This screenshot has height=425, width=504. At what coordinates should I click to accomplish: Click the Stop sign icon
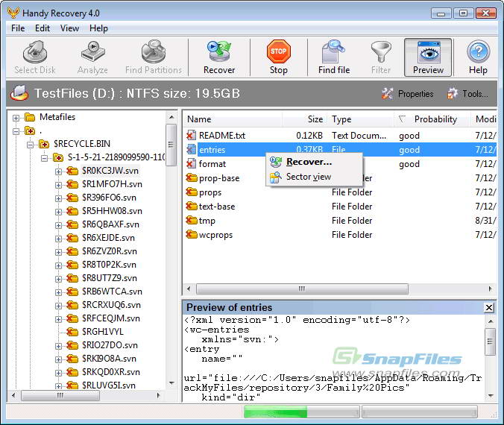point(278,51)
